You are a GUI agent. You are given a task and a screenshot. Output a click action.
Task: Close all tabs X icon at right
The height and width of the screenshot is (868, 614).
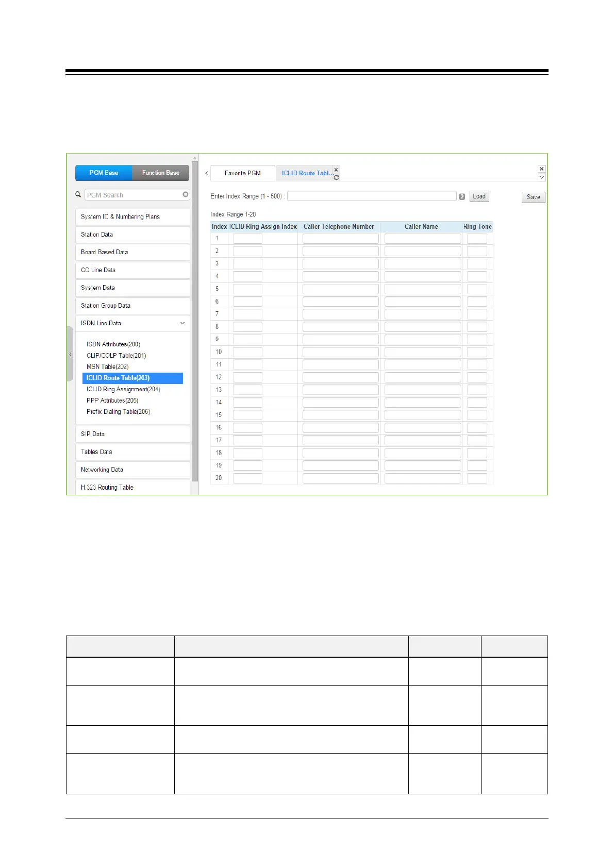point(541,169)
